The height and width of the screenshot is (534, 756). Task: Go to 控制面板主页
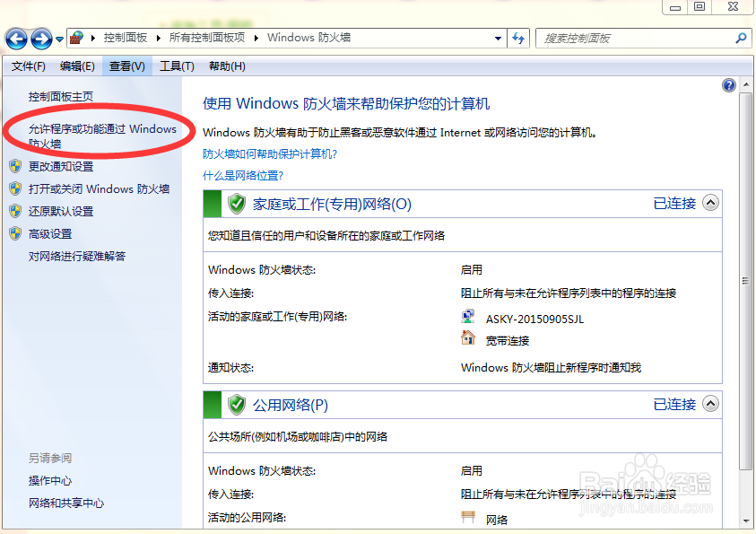(61, 96)
